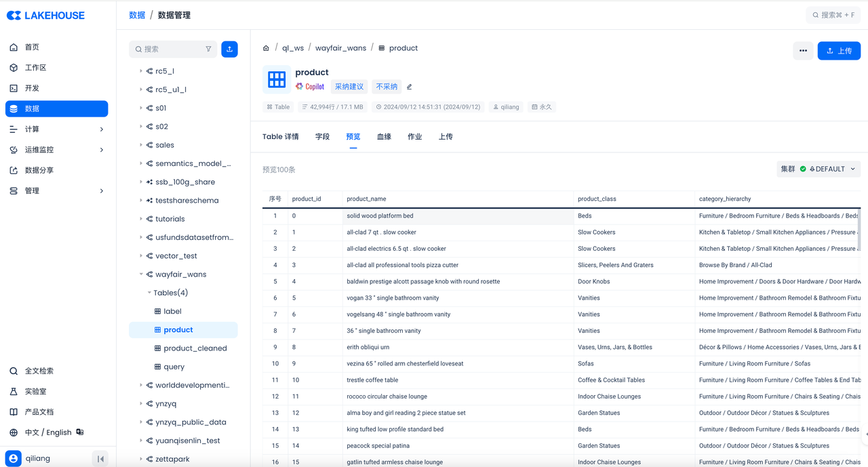The image size is (868, 467).
Task: Click the upload icon beside the search box
Action: [x=229, y=49]
